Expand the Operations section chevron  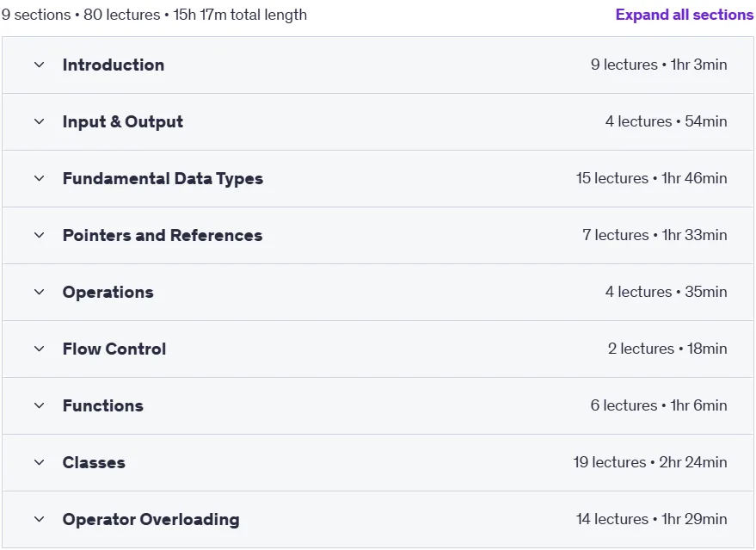39,292
